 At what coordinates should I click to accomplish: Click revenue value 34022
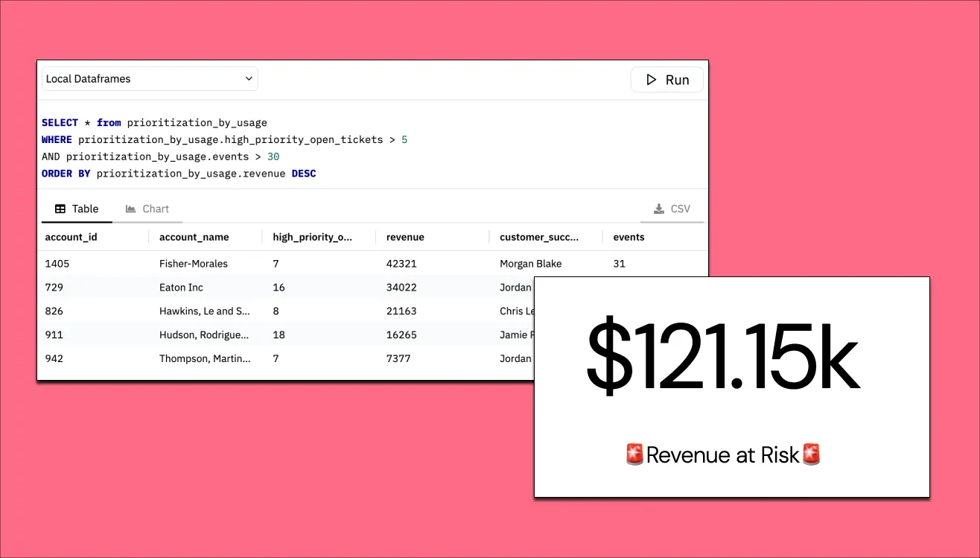tap(401, 288)
